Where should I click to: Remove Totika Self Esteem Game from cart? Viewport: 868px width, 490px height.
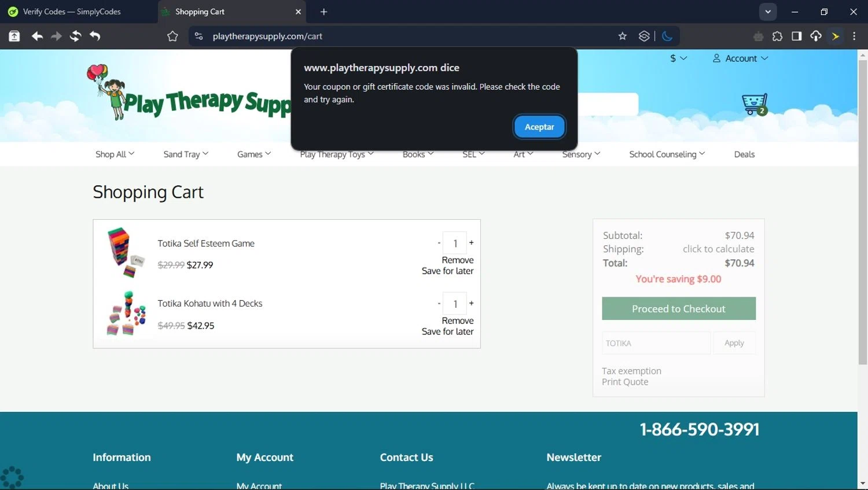coord(458,260)
